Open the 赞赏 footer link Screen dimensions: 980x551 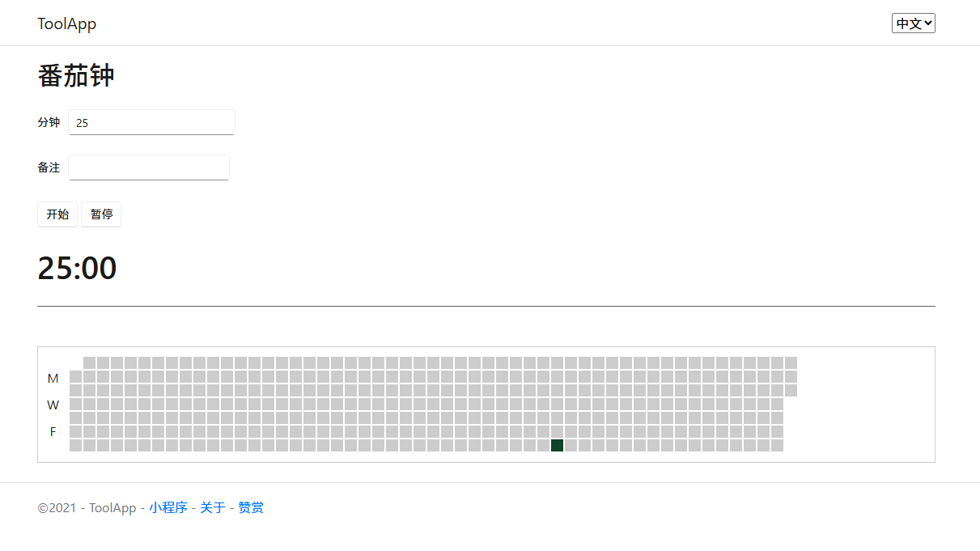click(x=251, y=507)
